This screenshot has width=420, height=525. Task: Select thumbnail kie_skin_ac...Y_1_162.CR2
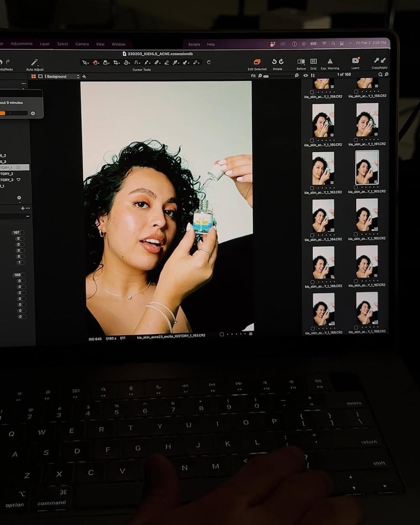point(323,168)
